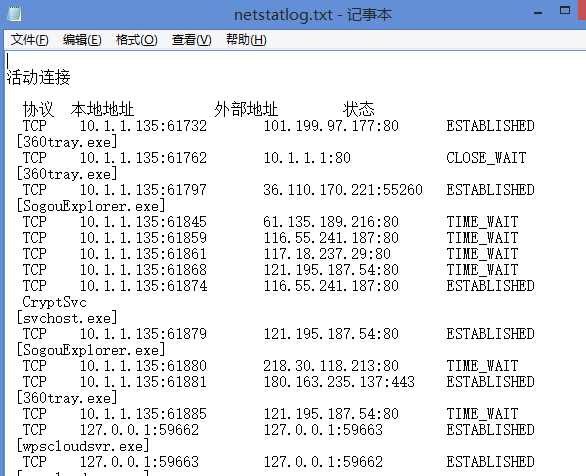Click external address 117.18.237.29:80
The height and width of the screenshot is (476, 586).
(327, 254)
